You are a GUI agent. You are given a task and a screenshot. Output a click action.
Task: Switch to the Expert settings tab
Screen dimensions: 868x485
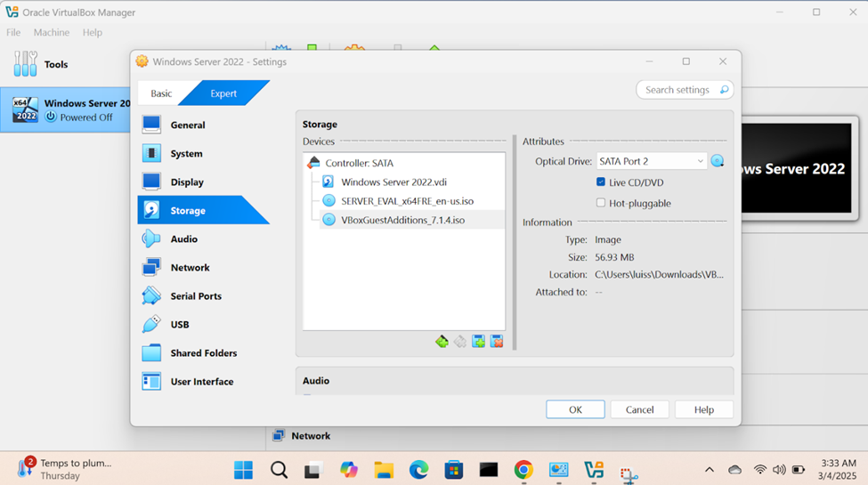223,93
